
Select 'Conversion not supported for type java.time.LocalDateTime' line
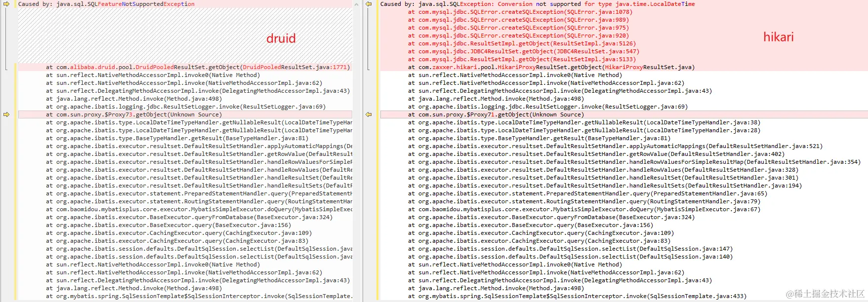(x=537, y=4)
